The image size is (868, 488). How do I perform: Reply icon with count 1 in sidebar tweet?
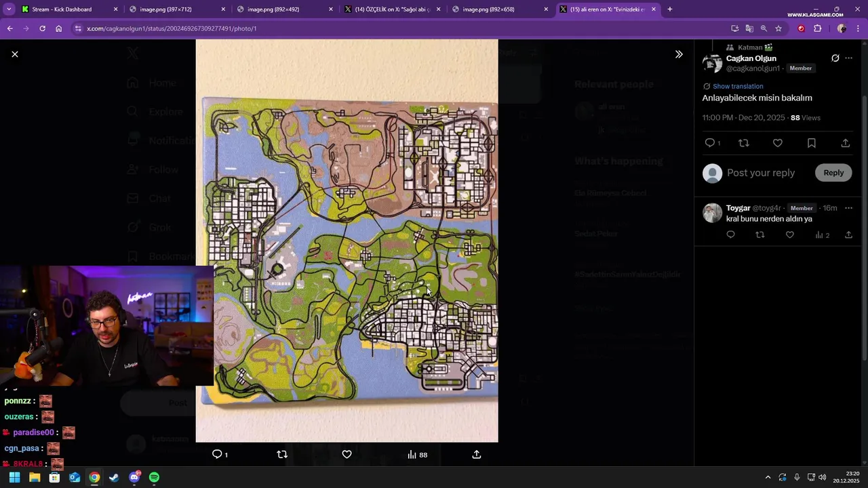tap(712, 143)
